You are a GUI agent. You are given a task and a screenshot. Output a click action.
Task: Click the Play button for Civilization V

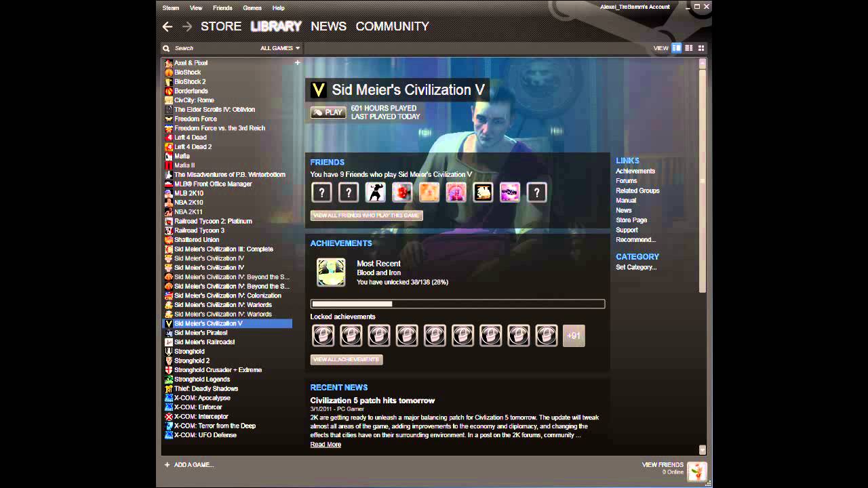[x=328, y=113]
